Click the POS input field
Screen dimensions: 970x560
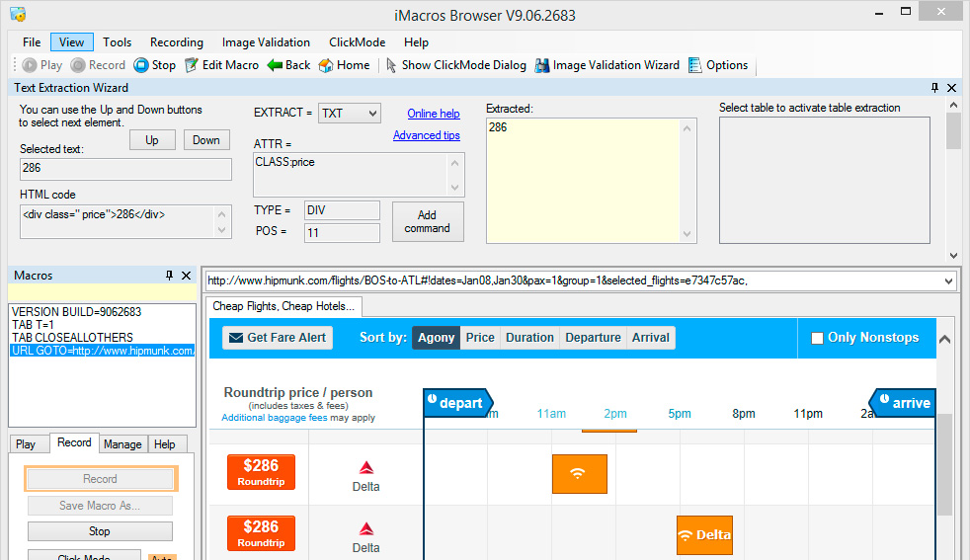coord(342,233)
